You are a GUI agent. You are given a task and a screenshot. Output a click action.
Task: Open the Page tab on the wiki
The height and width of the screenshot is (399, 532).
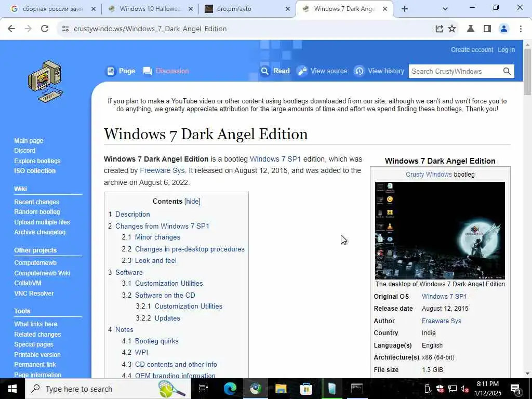tap(121, 71)
